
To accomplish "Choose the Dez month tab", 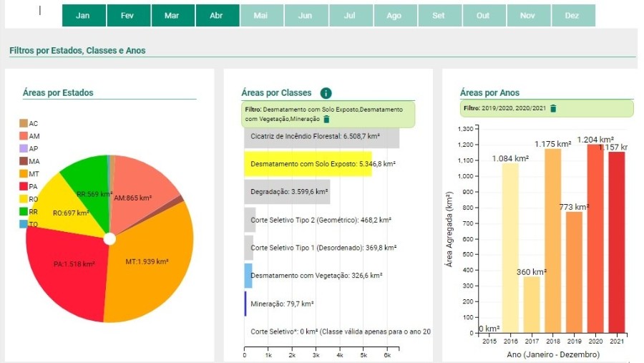I will tap(574, 16).
